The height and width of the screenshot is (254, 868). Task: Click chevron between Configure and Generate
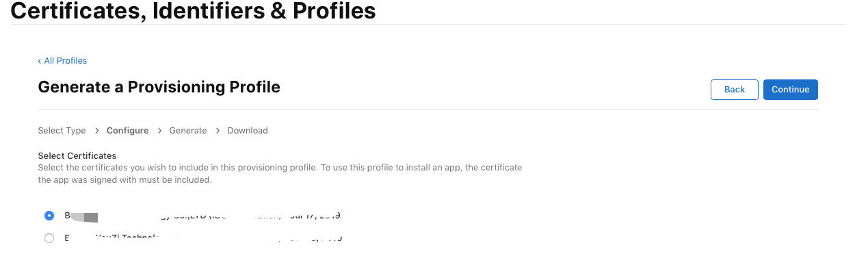[x=159, y=130]
